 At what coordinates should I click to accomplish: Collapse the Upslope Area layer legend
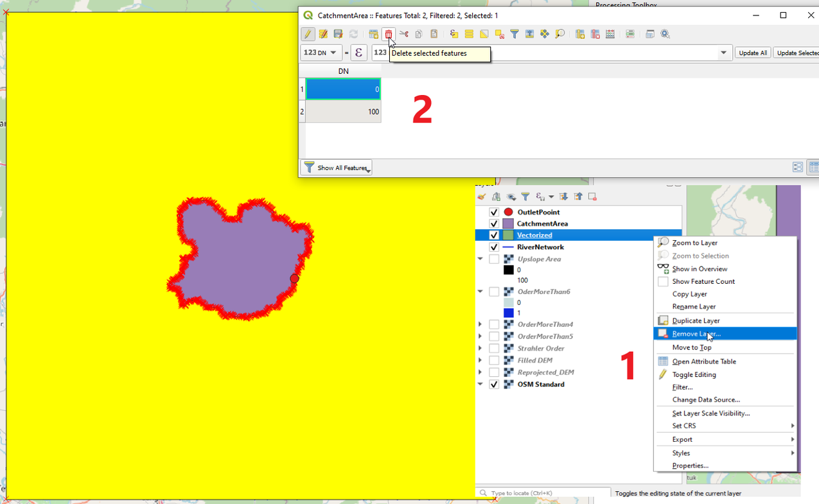[480, 259]
